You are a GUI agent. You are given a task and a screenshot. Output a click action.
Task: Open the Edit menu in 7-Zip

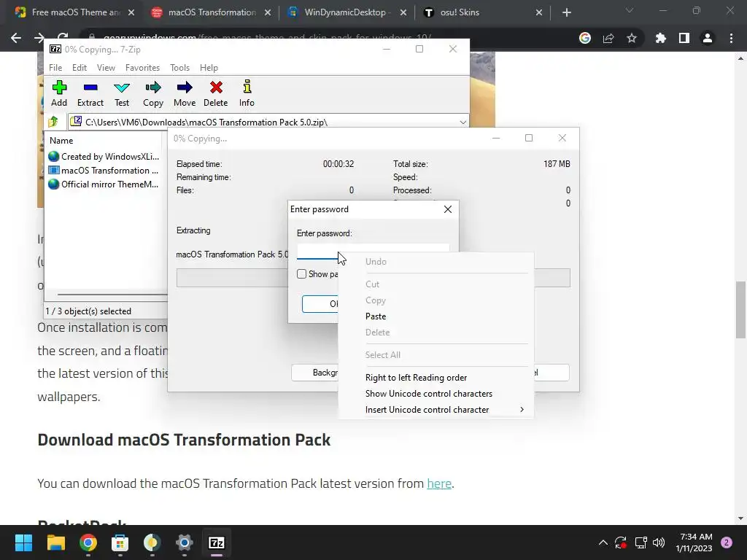[80, 68]
